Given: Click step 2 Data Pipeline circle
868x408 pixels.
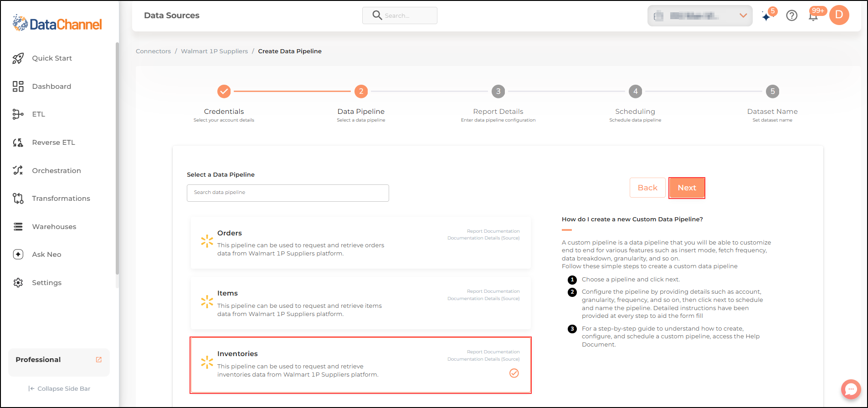Looking at the screenshot, I should [x=361, y=92].
